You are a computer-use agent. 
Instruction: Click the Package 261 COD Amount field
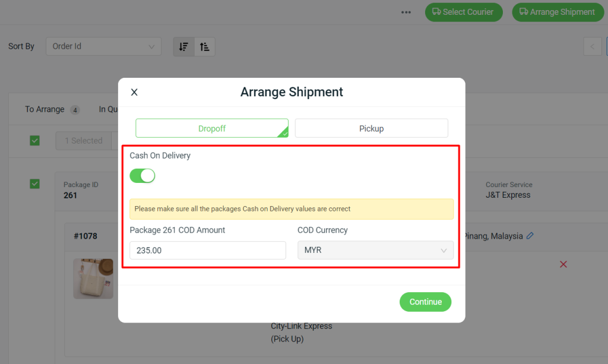click(x=208, y=250)
